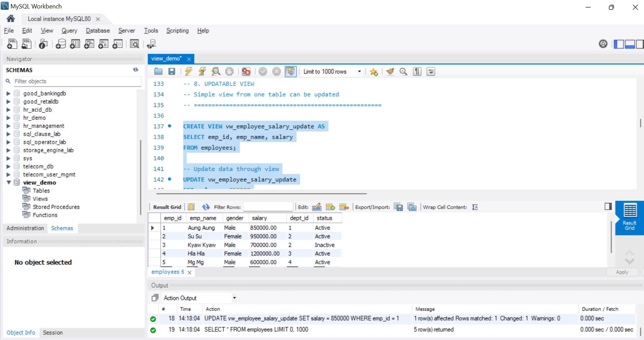Refresh schemas list icon
Image resolution: width=644 pixels, height=340 pixels.
coord(136,70)
